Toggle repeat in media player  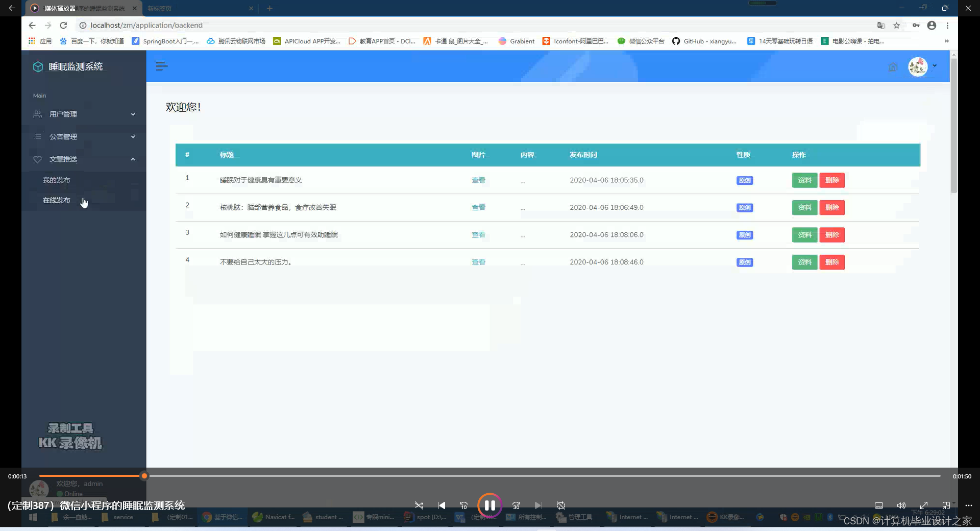(561, 505)
